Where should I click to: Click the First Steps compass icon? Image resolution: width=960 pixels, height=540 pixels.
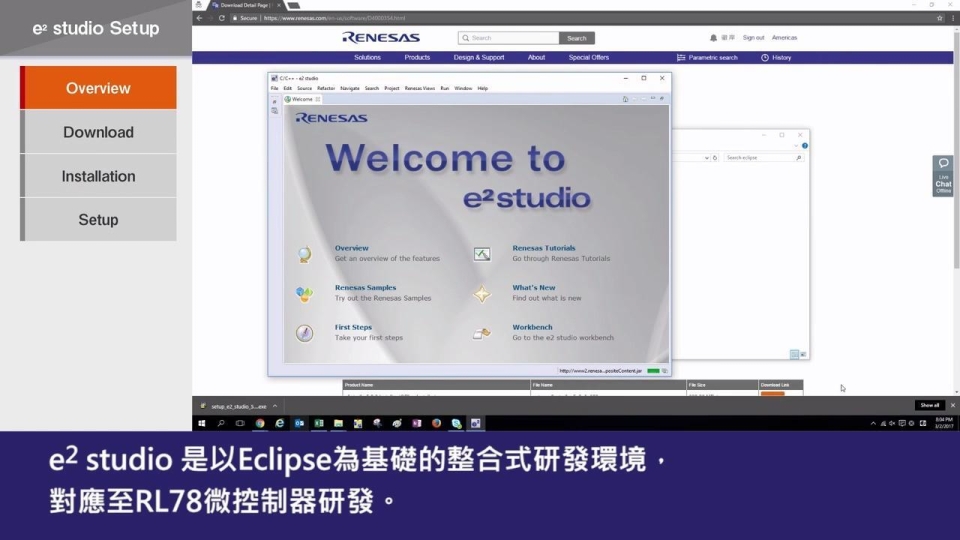pyautogui.click(x=304, y=333)
